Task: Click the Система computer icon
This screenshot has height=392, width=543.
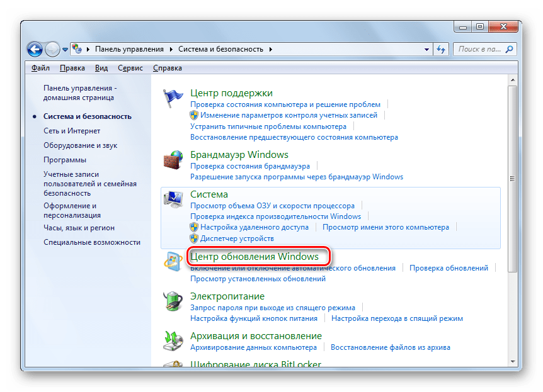Action: pos(173,201)
